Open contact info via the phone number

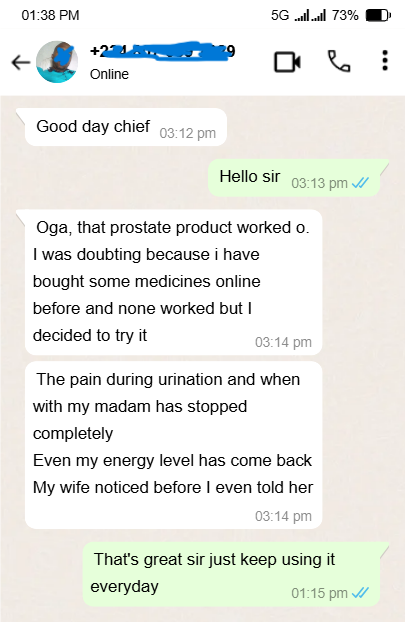pyautogui.click(x=163, y=51)
